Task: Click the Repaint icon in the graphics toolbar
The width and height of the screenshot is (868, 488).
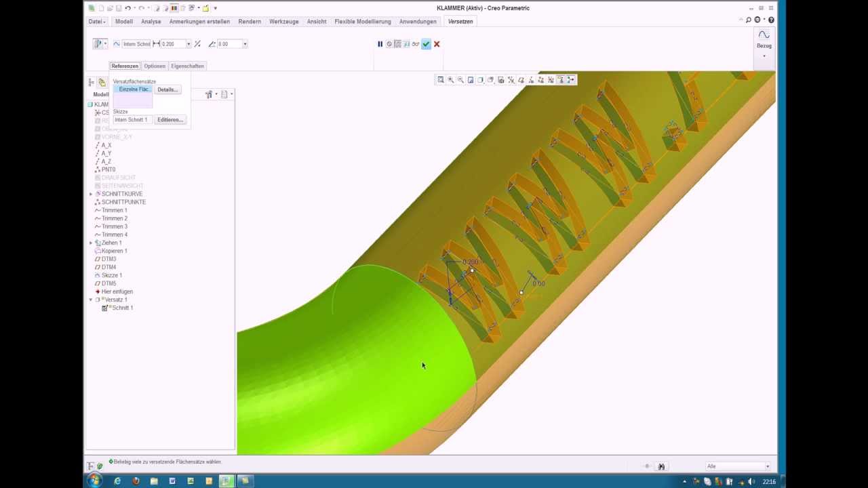Action: tap(471, 80)
